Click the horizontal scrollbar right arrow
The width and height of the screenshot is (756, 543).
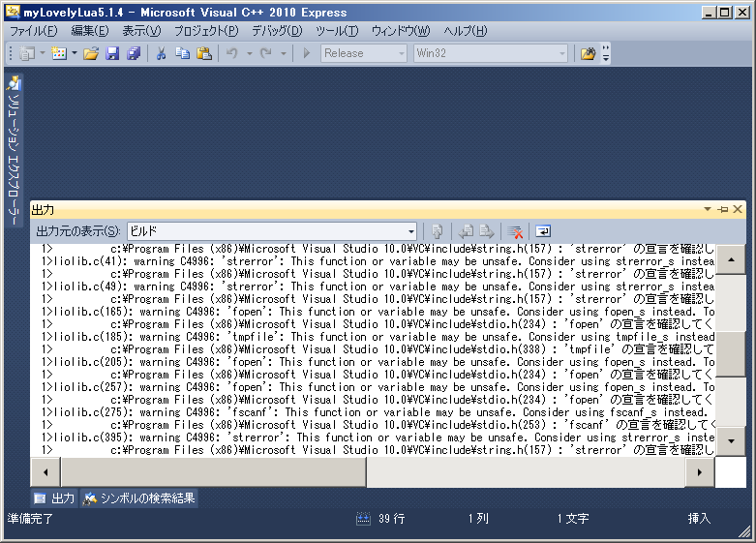pyautogui.click(x=700, y=472)
